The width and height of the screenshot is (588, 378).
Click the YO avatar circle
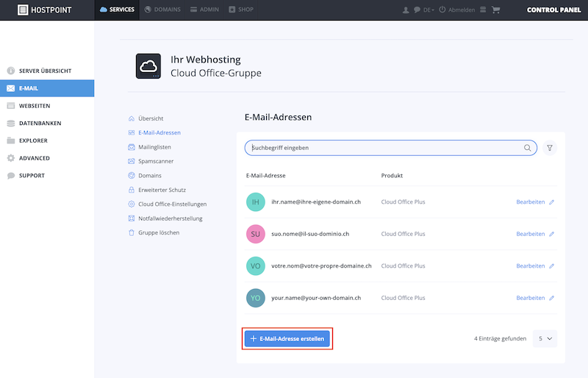click(255, 298)
